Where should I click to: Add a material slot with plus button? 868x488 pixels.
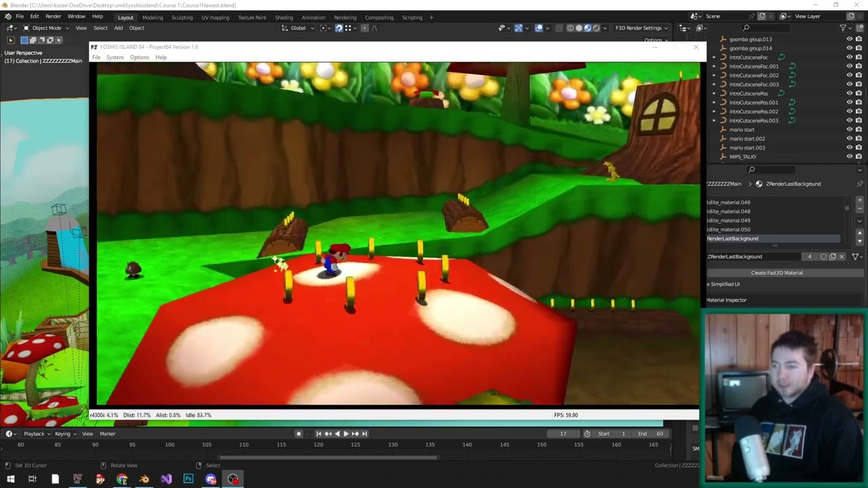coord(859,201)
